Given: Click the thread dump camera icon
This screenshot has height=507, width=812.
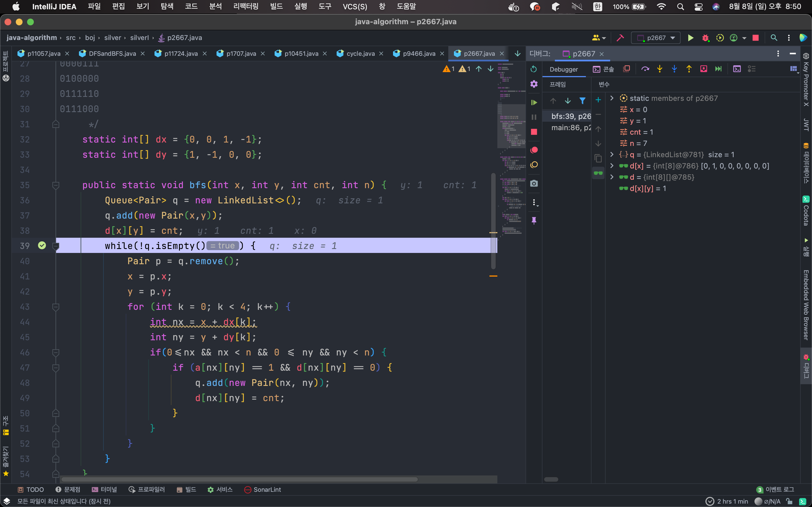Looking at the screenshot, I should tap(534, 183).
